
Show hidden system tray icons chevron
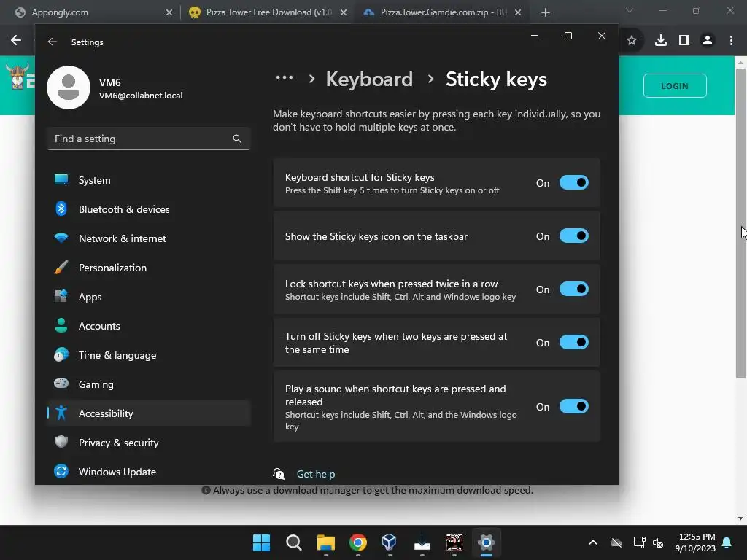click(x=592, y=542)
